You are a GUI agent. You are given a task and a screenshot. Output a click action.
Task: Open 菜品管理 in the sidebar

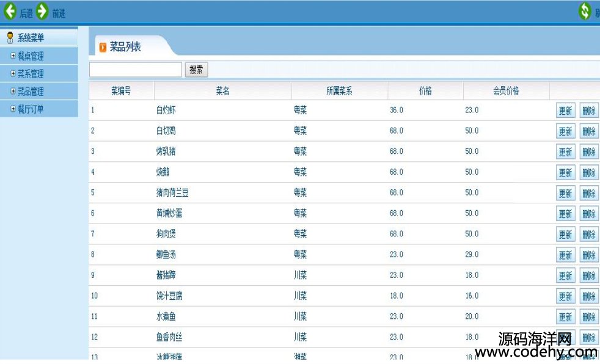coord(31,92)
